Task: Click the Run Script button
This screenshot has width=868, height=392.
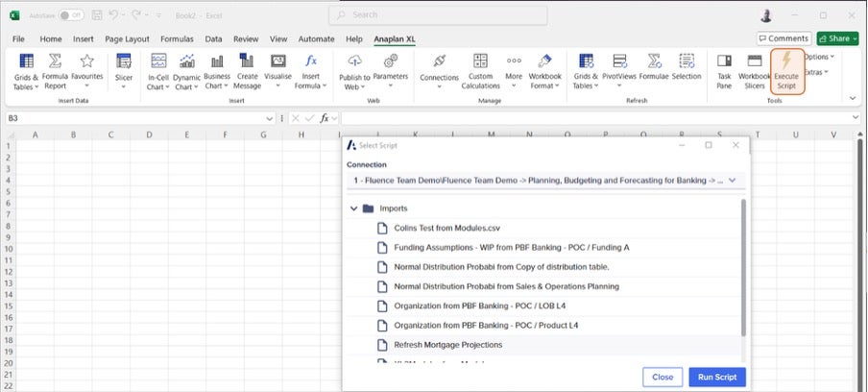Action: click(x=716, y=377)
